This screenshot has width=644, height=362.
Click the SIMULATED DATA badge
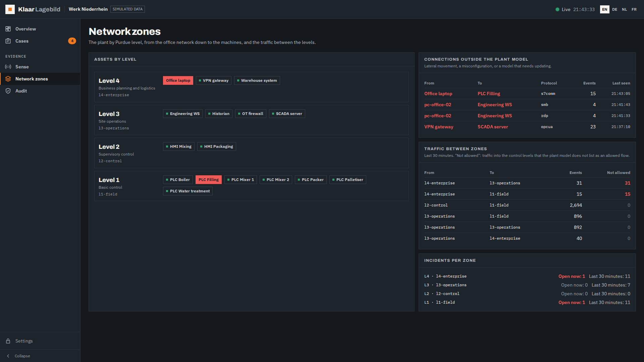127,9
